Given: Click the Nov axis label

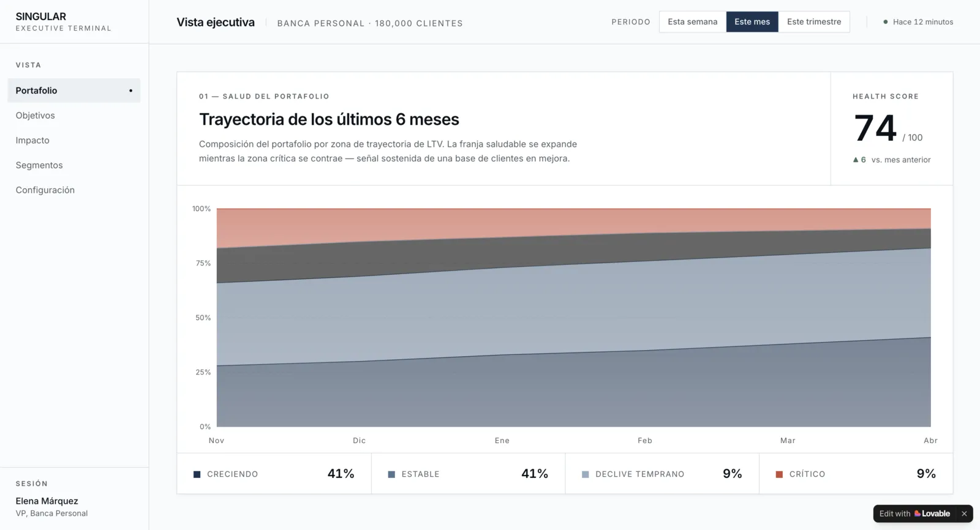Looking at the screenshot, I should point(216,441).
